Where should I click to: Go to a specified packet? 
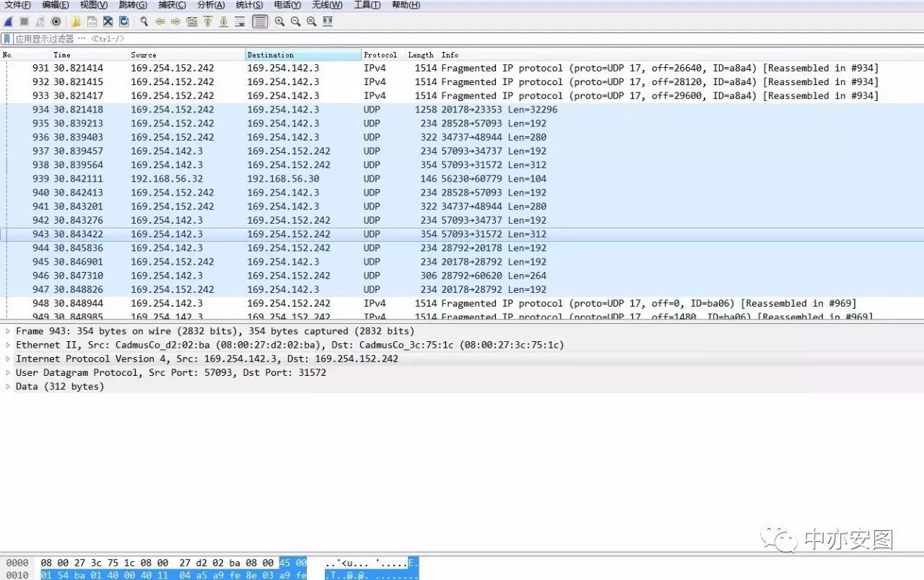191,22
